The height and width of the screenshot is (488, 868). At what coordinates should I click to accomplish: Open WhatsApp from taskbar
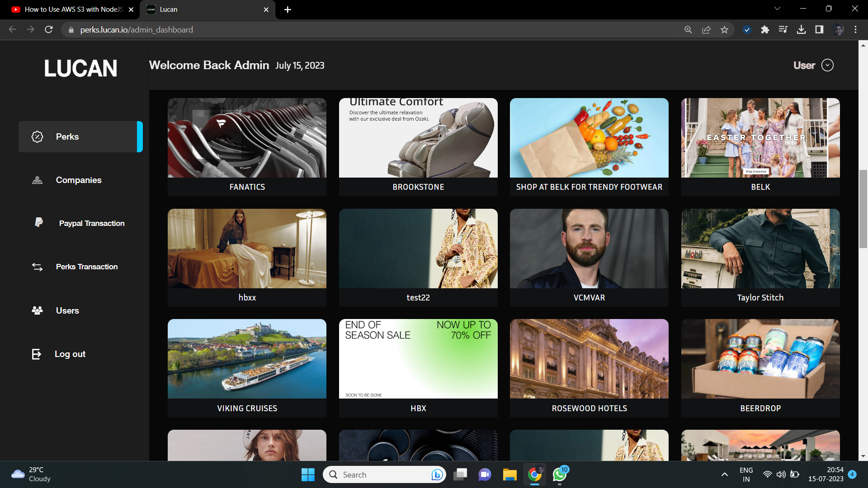pos(560,474)
